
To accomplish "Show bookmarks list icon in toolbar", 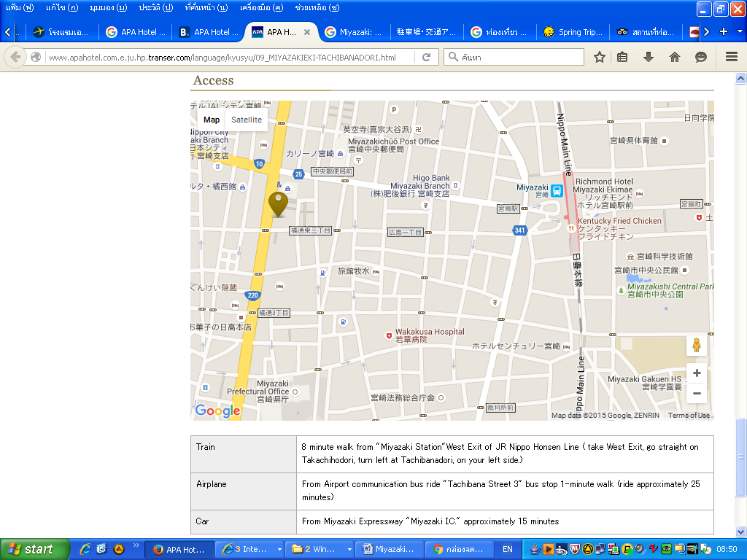I will pyautogui.click(x=622, y=57).
